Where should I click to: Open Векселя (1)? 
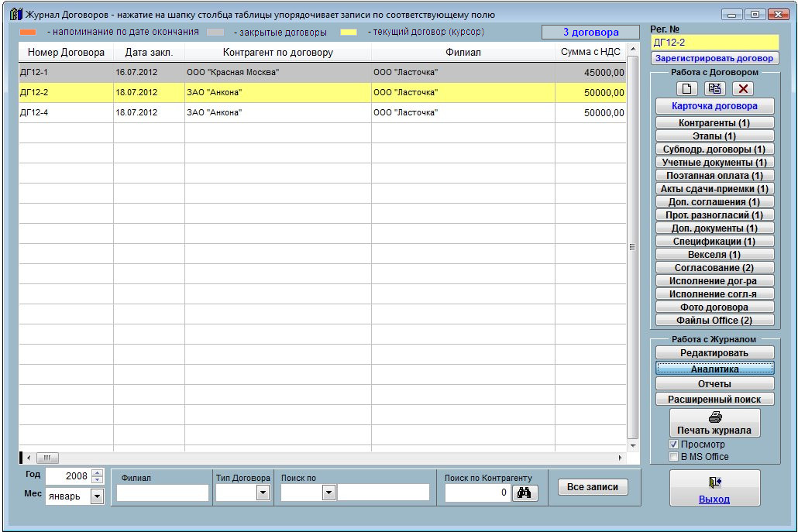point(714,255)
